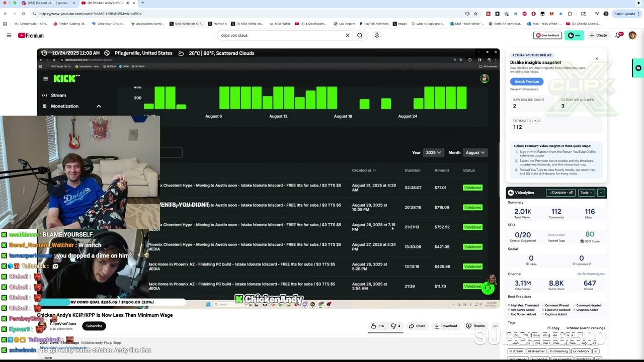644x362 pixels.
Task: Open the Month August dropdown in the video
Action: (x=475, y=152)
